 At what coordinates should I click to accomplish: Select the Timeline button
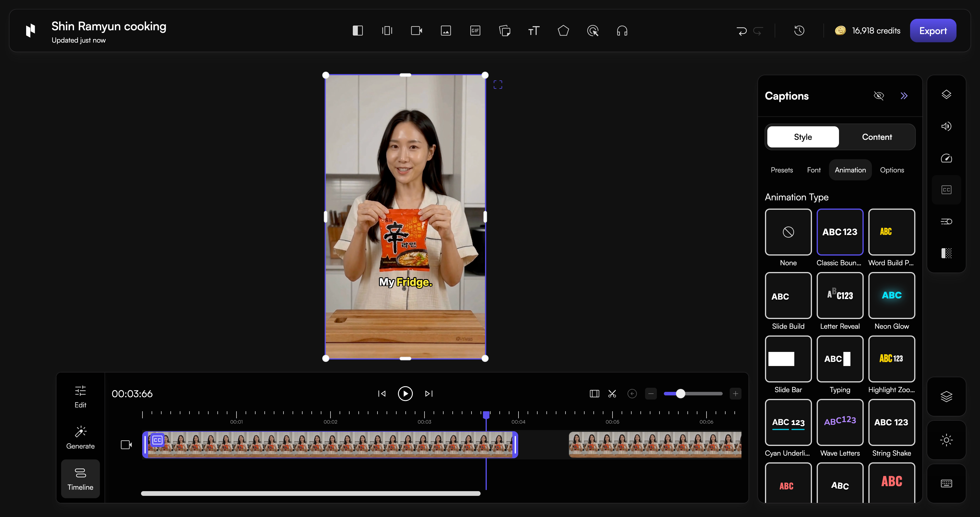(x=80, y=479)
